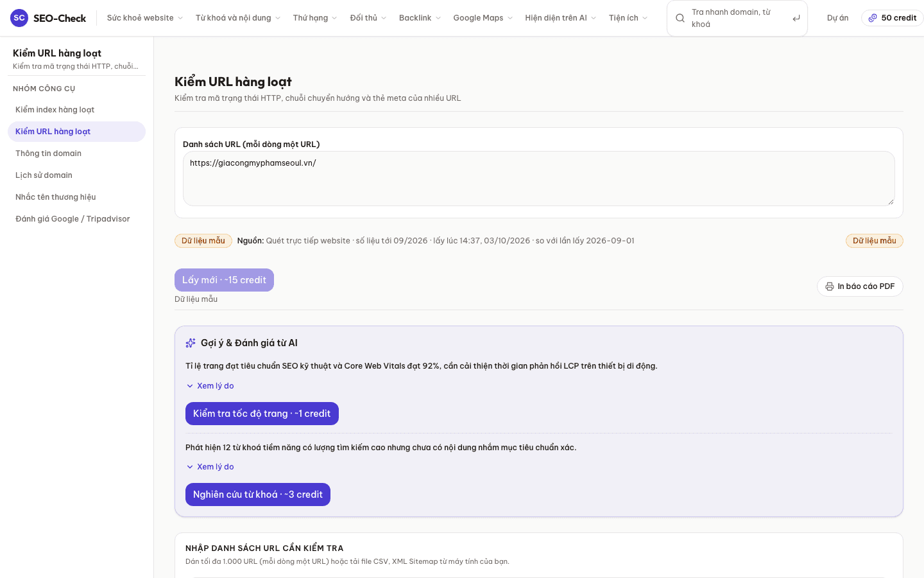Image resolution: width=924 pixels, height=578 pixels.
Task: Click the printer icon for PDF report
Action: pos(830,286)
